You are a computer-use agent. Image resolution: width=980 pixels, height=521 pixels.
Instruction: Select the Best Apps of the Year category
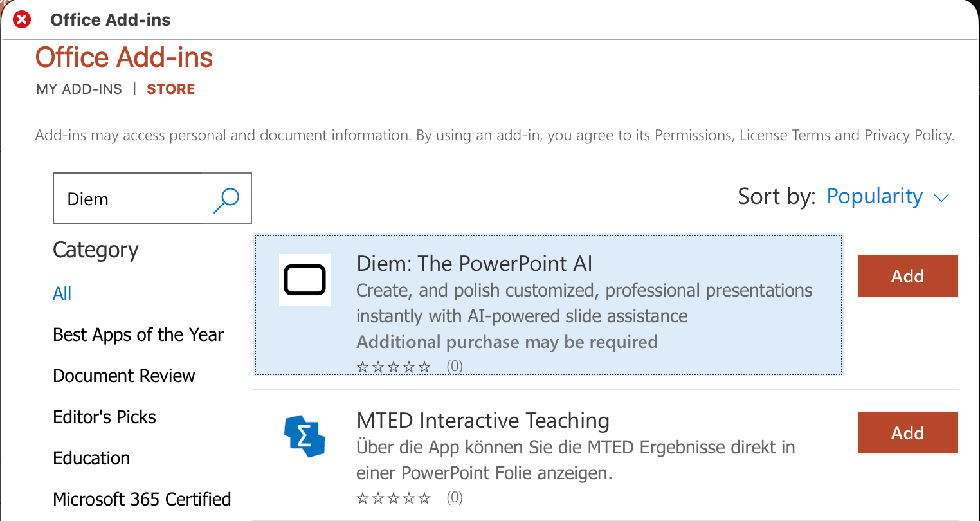pos(138,334)
